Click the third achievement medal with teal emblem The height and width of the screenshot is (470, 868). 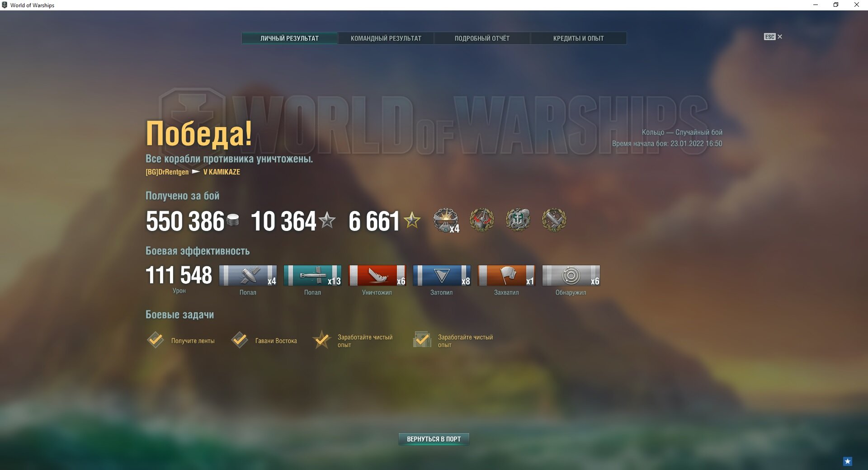[518, 220]
